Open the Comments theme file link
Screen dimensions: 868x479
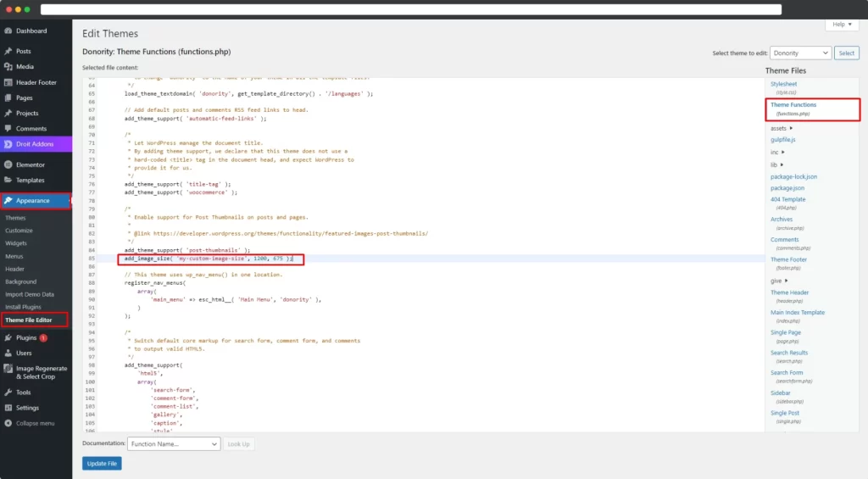(784, 240)
